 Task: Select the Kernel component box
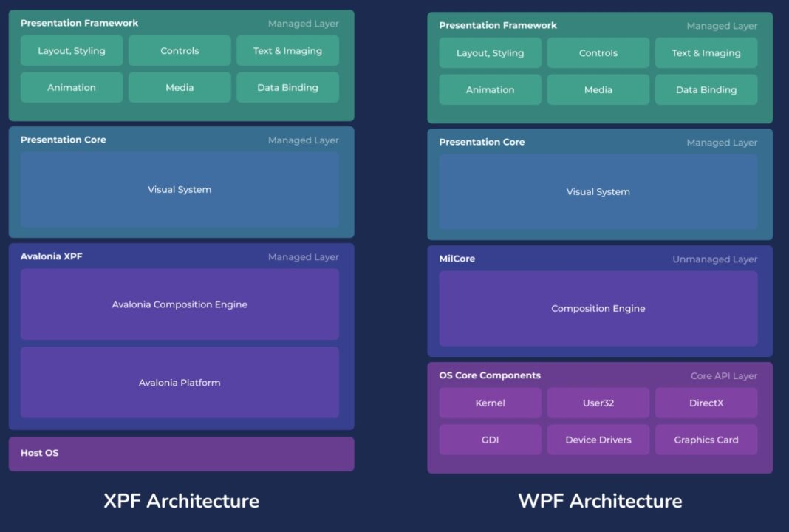pos(490,403)
